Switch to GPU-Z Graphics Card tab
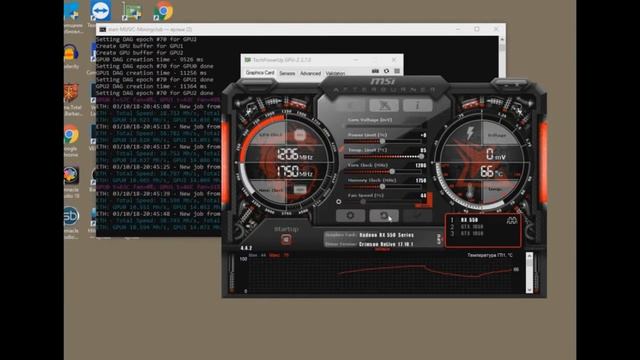Screen dimensions: 640x360 (260, 73)
